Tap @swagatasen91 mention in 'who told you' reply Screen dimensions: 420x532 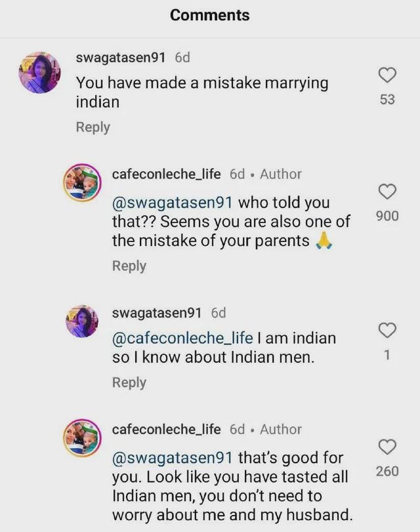click(x=173, y=203)
